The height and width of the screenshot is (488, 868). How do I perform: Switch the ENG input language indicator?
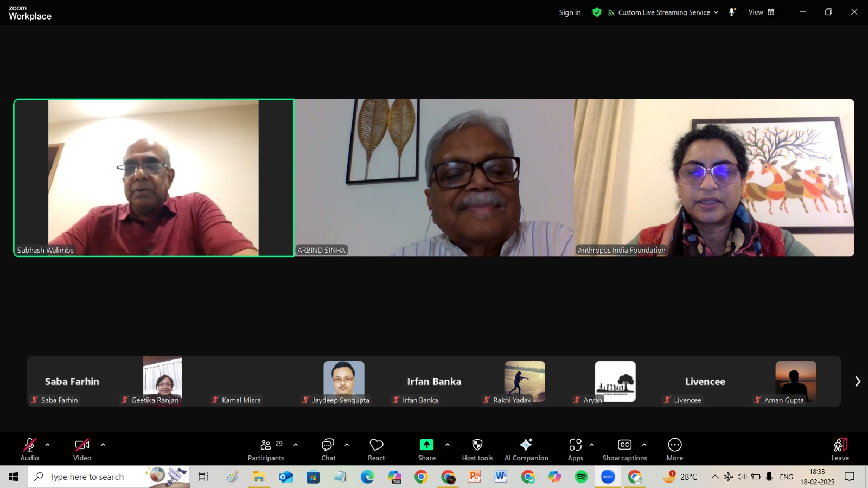click(x=786, y=477)
